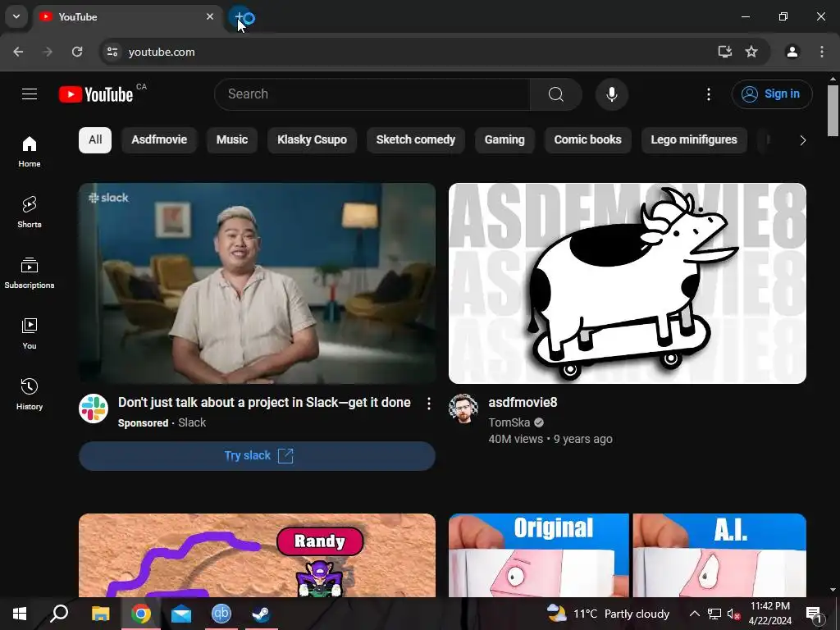The width and height of the screenshot is (840, 630).
Task: Open the Original vs A.I. thumbnail
Action: (x=628, y=555)
